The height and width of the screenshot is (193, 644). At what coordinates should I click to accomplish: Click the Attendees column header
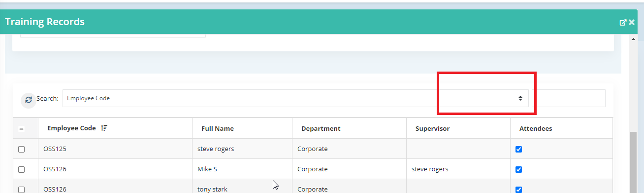(x=536, y=128)
